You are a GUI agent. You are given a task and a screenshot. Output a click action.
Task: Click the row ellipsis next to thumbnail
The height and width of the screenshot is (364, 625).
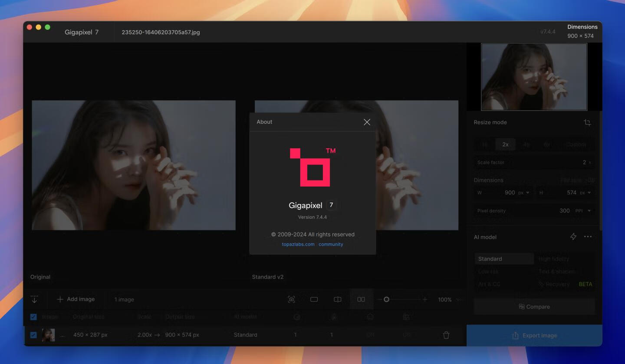[x=62, y=335]
